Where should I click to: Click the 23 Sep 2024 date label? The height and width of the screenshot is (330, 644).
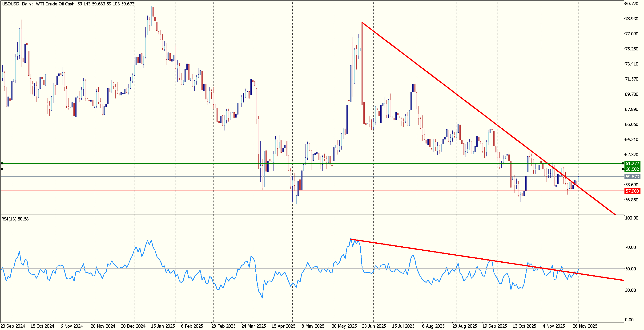(13, 326)
